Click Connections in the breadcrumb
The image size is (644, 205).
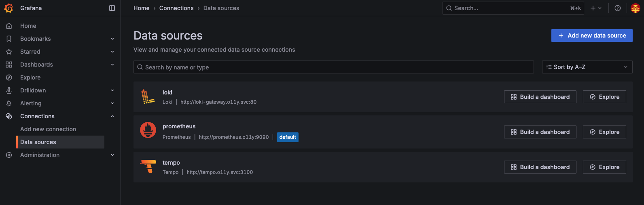tap(176, 8)
